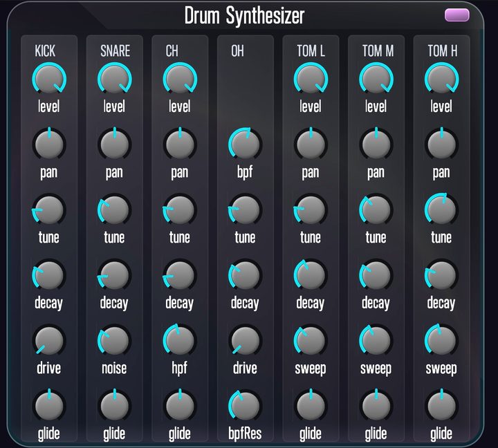Click the SNARE noise knob
Screen dimensions: 498x448
(x=114, y=340)
